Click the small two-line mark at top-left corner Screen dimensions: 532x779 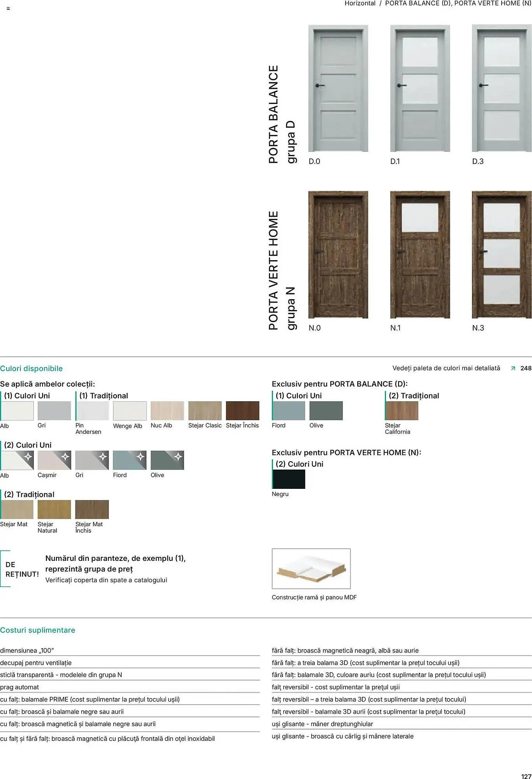8,8
